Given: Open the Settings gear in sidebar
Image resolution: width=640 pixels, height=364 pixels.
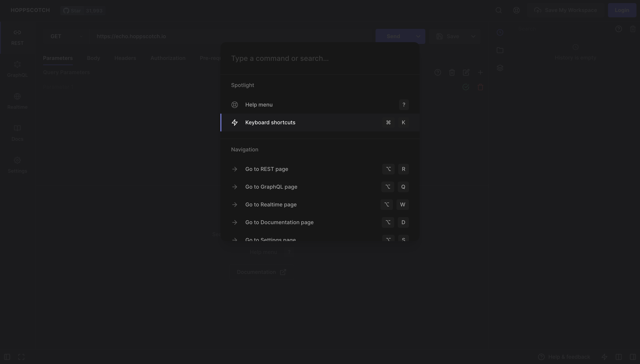Looking at the screenshot, I should point(17,160).
